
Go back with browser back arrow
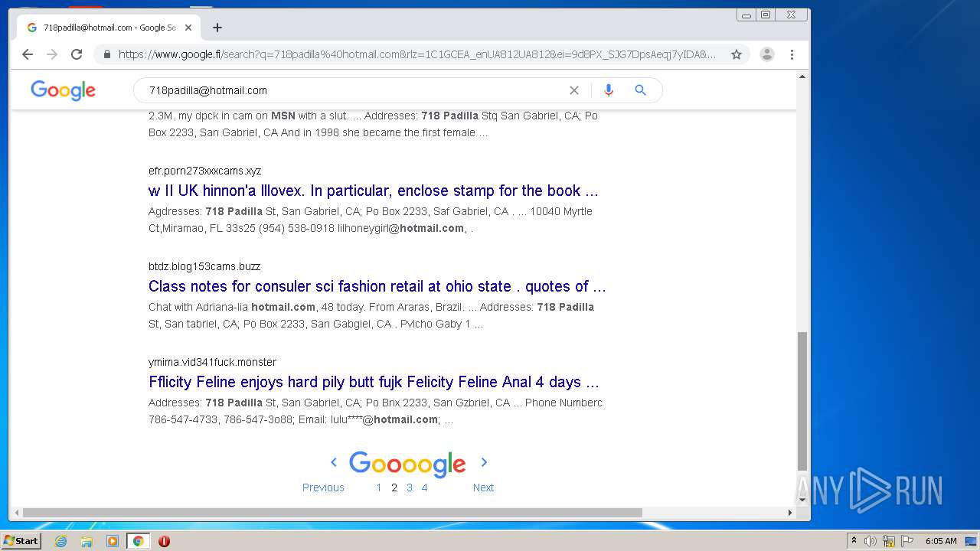pos(28,54)
